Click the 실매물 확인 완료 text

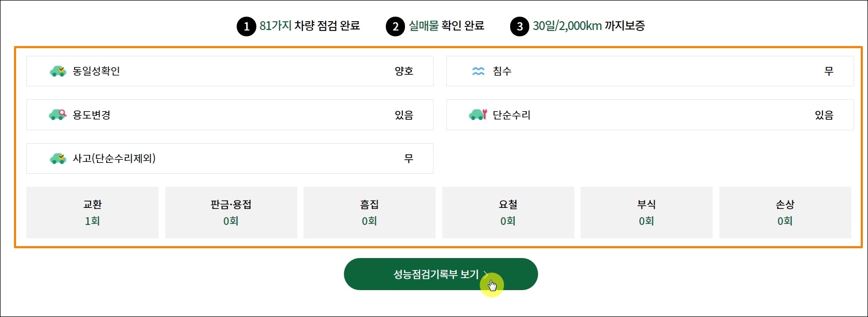click(x=446, y=26)
